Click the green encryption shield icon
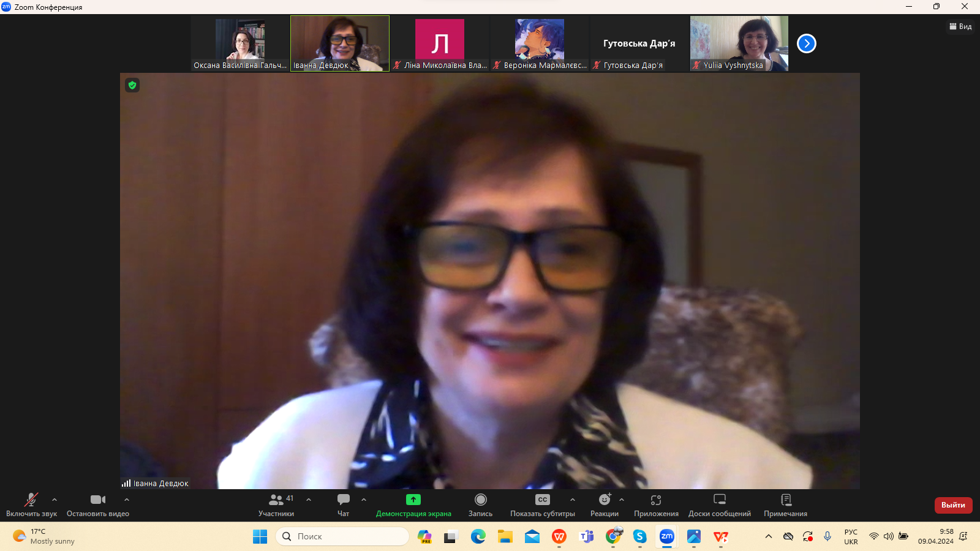Screen dimensions: 980x551 point(132,85)
